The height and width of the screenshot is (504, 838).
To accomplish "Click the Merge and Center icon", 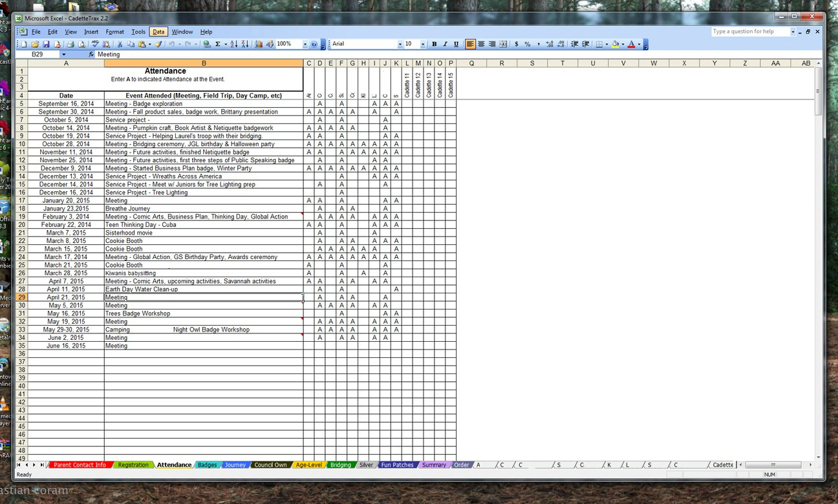I will (503, 44).
